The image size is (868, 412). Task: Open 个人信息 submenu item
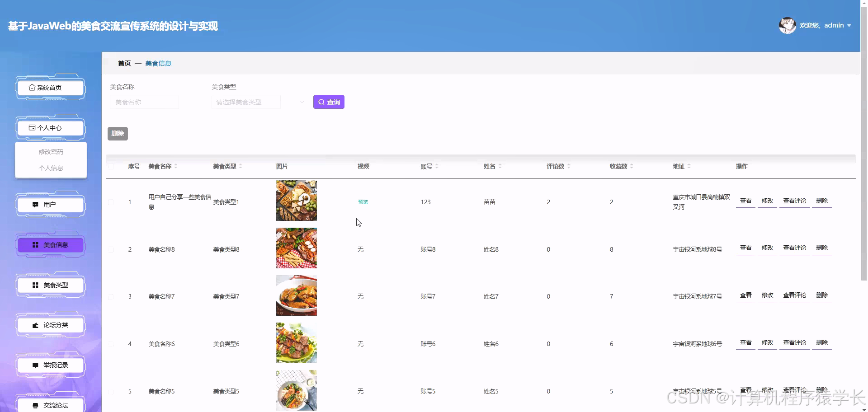point(51,168)
